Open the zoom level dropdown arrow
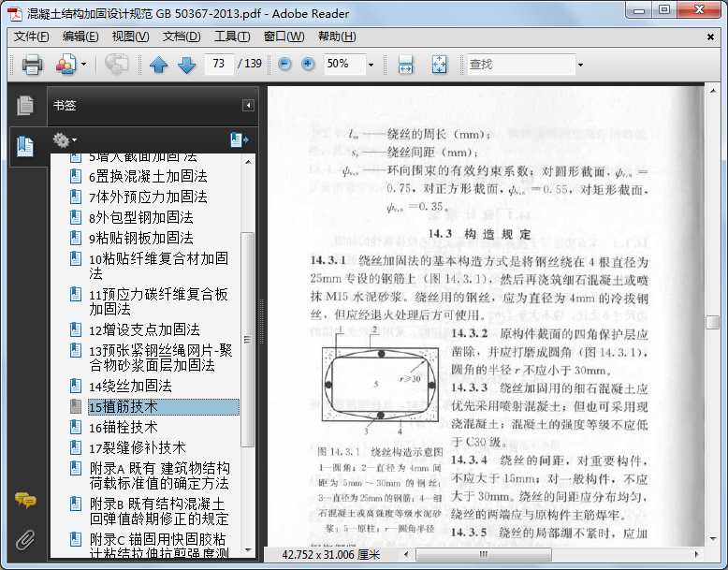The width and height of the screenshot is (728, 570). (x=371, y=65)
